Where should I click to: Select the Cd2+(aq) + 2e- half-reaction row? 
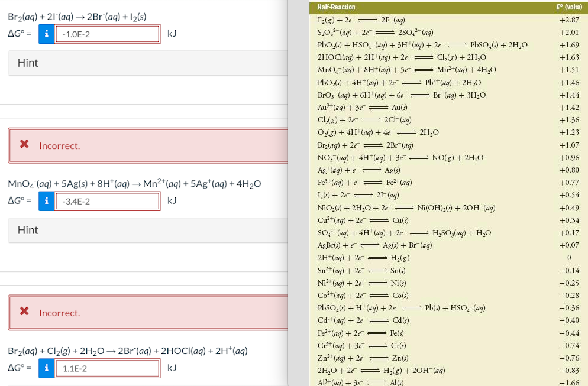pos(448,320)
